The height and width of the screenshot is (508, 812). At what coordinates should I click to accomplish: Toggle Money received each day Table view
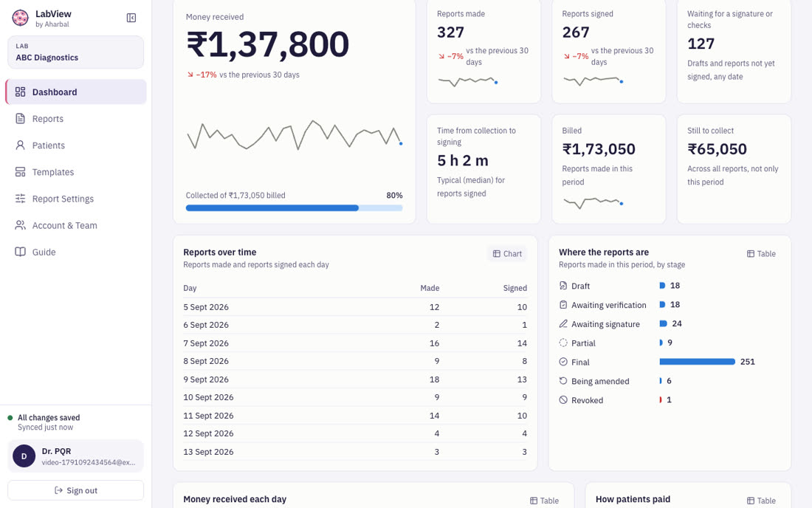[544, 501]
